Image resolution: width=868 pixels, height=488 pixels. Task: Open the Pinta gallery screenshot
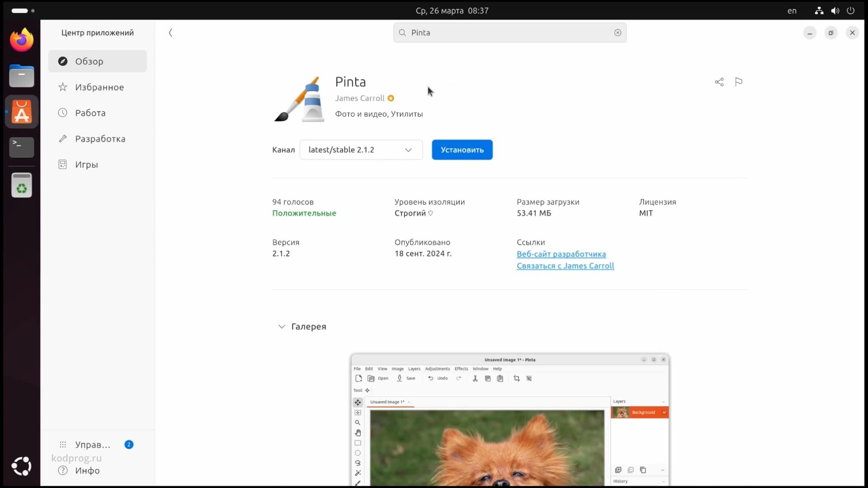pyautogui.click(x=510, y=420)
